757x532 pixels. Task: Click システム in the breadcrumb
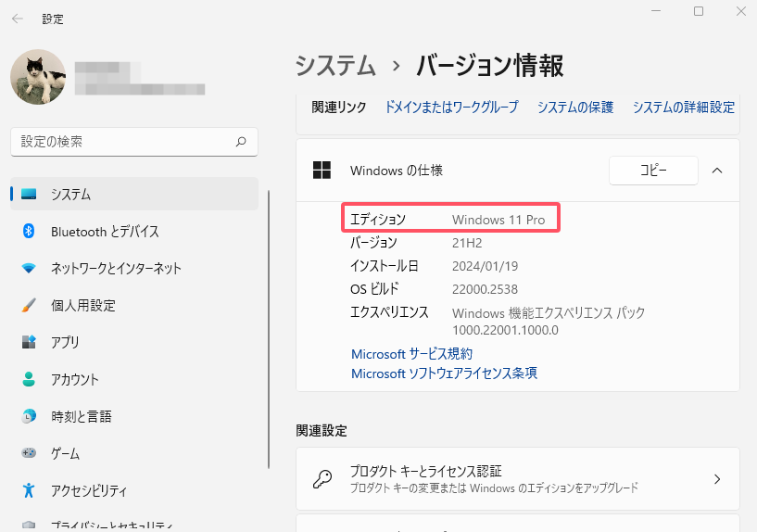click(335, 65)
